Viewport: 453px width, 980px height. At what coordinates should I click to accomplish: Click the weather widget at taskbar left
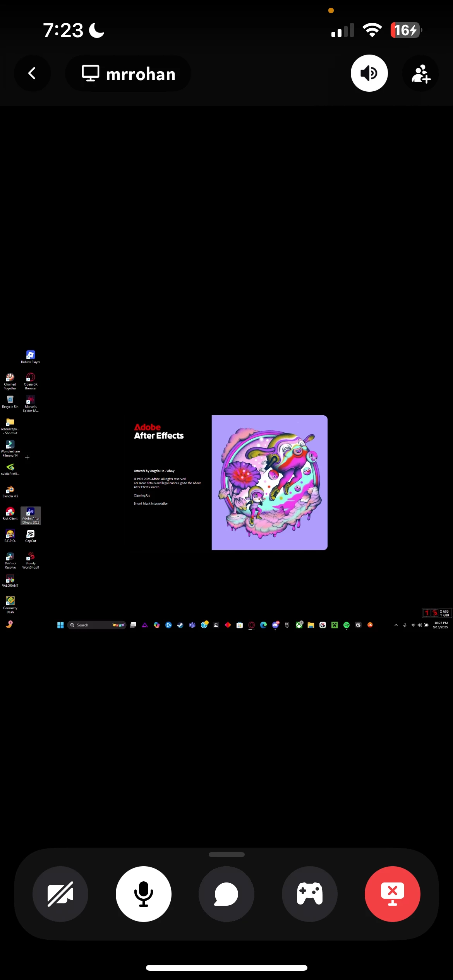tap(9, 624)
